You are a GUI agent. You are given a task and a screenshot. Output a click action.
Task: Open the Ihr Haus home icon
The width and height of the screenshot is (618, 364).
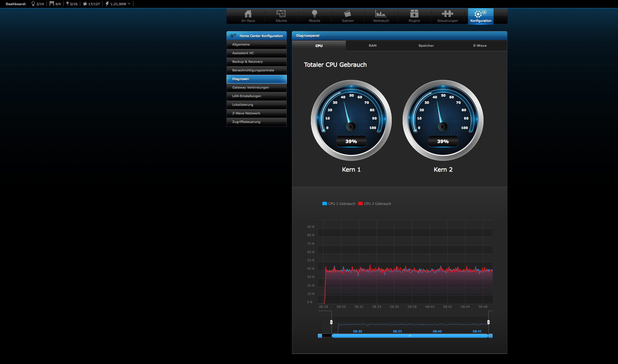(x=248, y=16)
